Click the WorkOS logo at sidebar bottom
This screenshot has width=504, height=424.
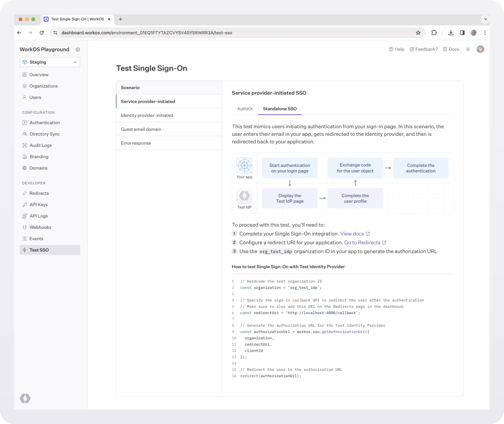pos(25,398)
